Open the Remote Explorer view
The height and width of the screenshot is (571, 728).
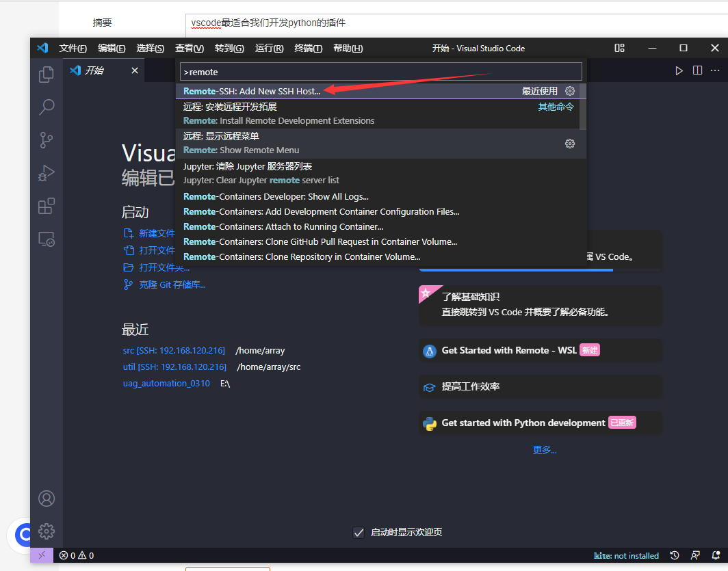(46, 239)
